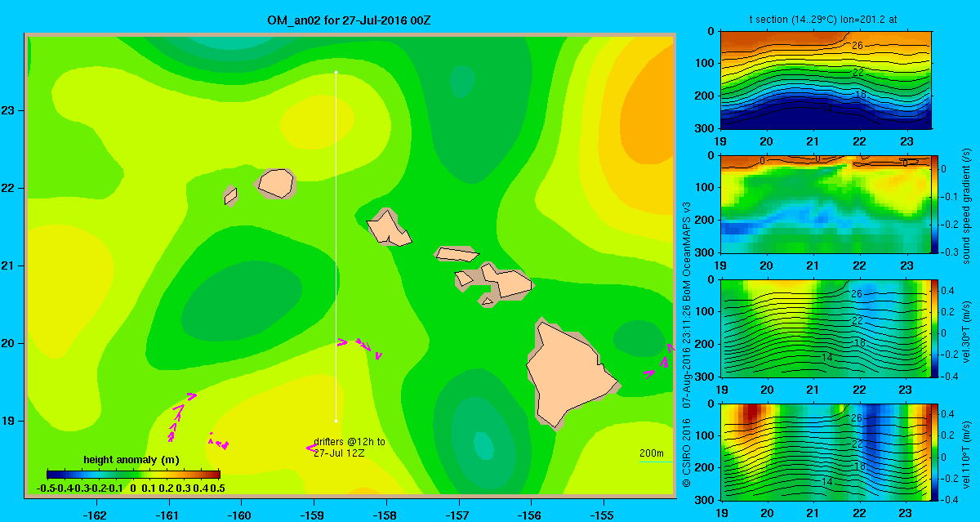
Task: Click the '-155' longitude tick label
Action: [x=603, y=515]
